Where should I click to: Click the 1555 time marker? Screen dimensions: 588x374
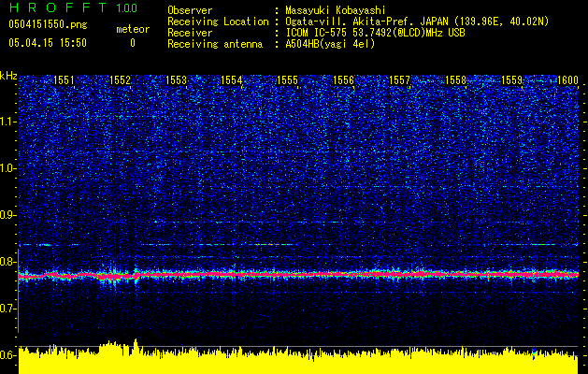[x=288, y=80]
